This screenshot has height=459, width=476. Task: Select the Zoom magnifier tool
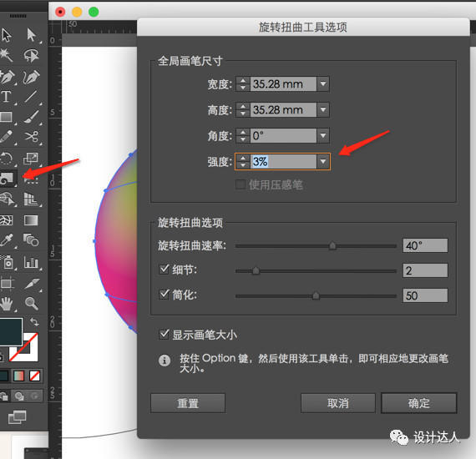(31, 304)
